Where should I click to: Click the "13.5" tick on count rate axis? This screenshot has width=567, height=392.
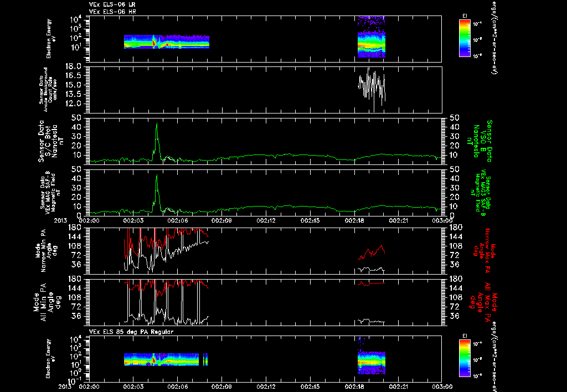(74, 94)
